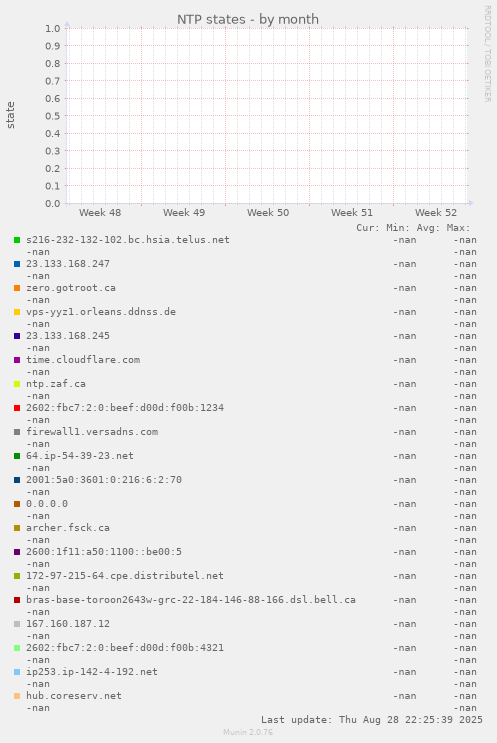Click the 1.0 y-axis value
Viewport: 497px width, 743px height.
[x=53, y=28]
